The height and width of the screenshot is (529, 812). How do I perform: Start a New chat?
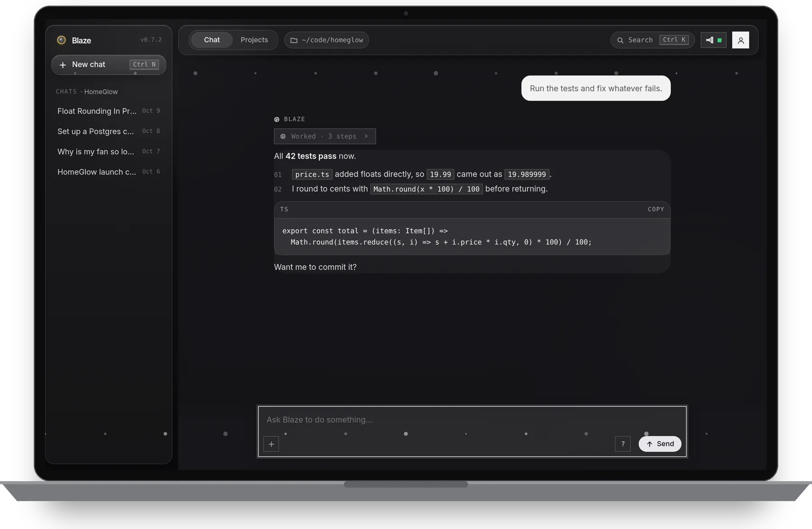(x=109, y=64)
